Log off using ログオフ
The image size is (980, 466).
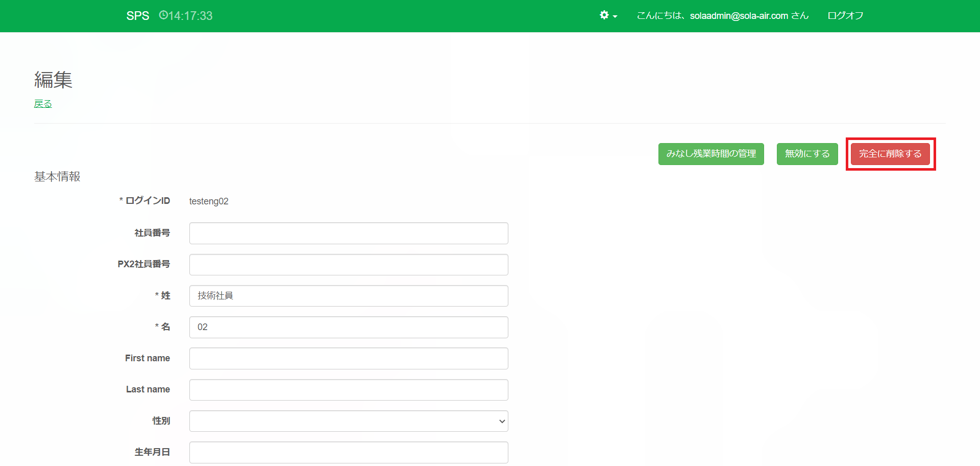tap(845, 16)
